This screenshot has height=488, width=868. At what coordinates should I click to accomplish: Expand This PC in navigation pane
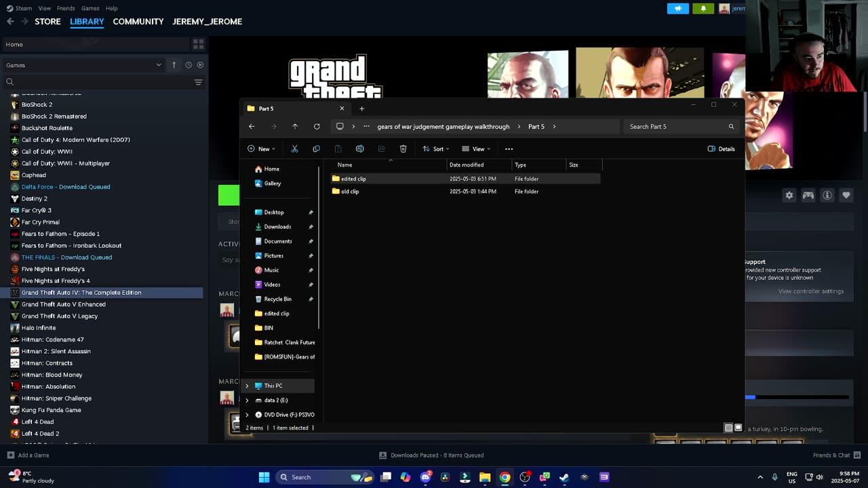click(x=247, y=386)
